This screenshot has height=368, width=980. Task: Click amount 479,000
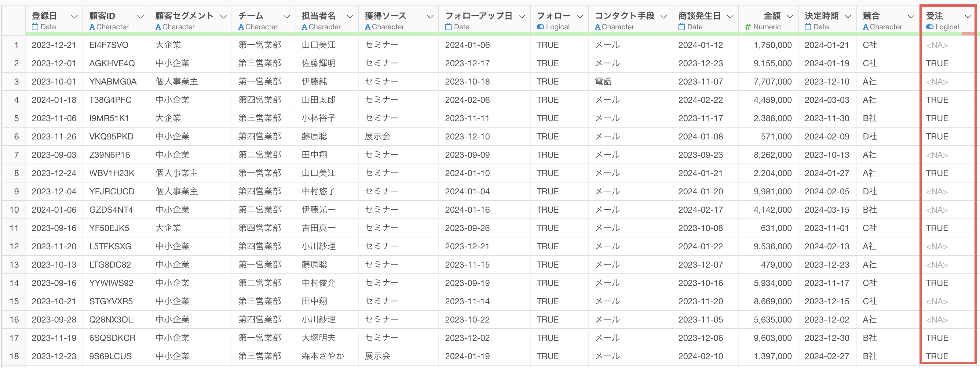point(776,265)
